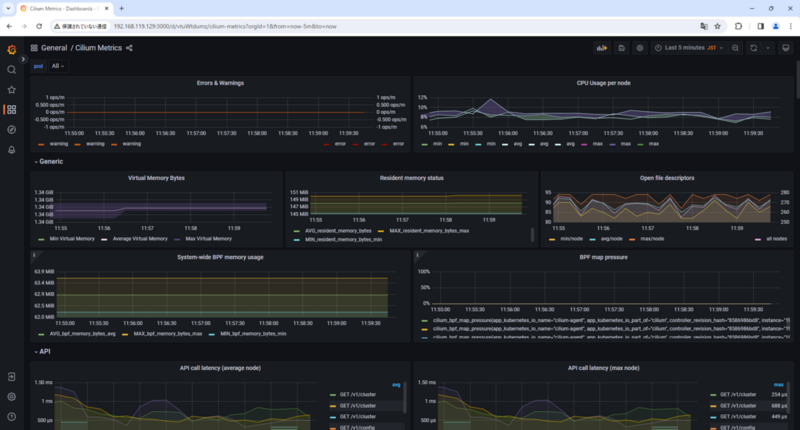Open a new browser tab

coord(121,9)
